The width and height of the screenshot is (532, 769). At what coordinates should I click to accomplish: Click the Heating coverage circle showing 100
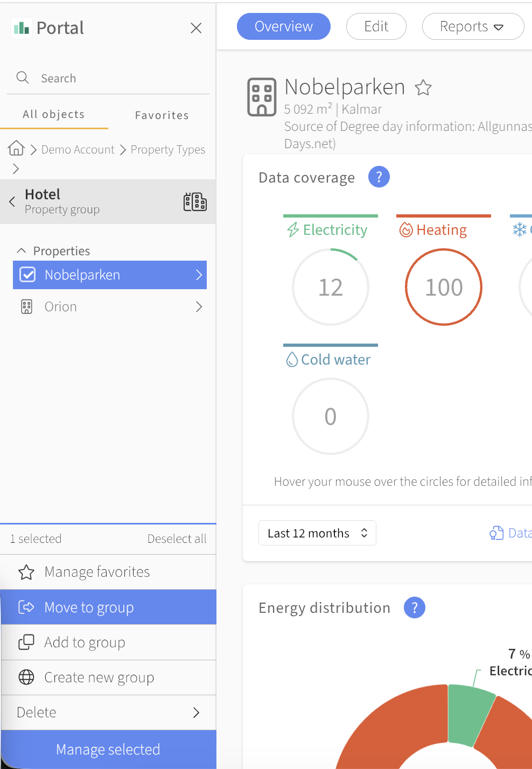[444, 287]
